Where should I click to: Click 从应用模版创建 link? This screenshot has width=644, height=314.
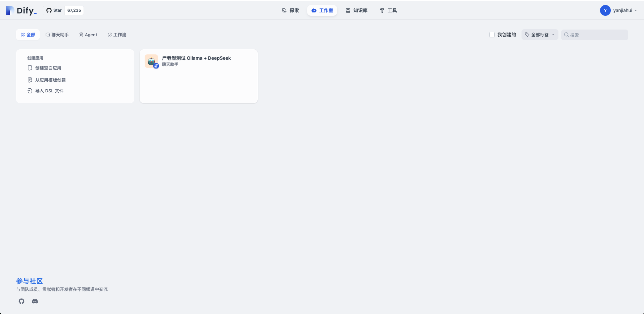[x=50, y=80]
